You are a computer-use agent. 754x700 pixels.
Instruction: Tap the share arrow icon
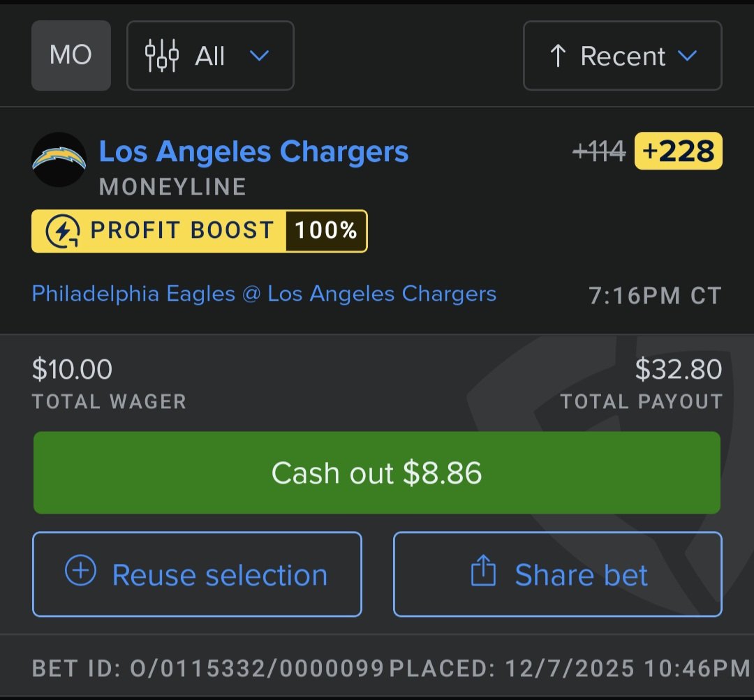coord(483,573)
